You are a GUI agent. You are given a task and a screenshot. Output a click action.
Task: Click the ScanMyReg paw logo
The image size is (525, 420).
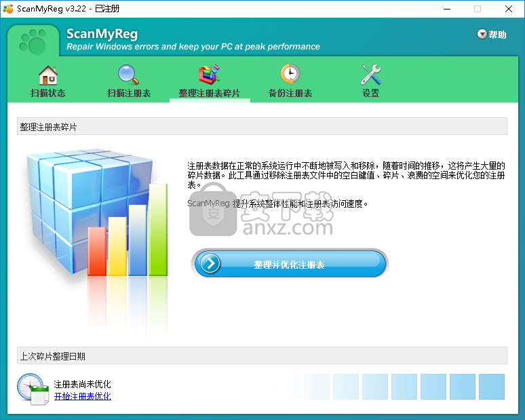pos(33,41)
